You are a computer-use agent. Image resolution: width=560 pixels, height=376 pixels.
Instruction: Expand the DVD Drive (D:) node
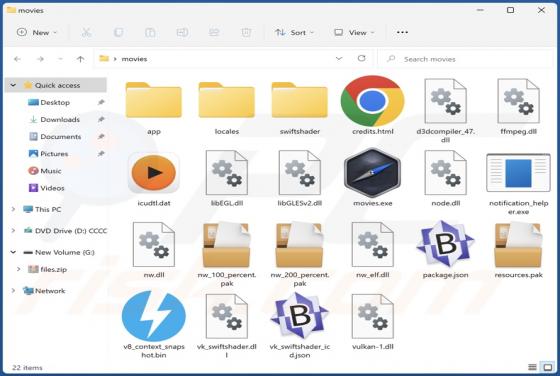point(13,231)
